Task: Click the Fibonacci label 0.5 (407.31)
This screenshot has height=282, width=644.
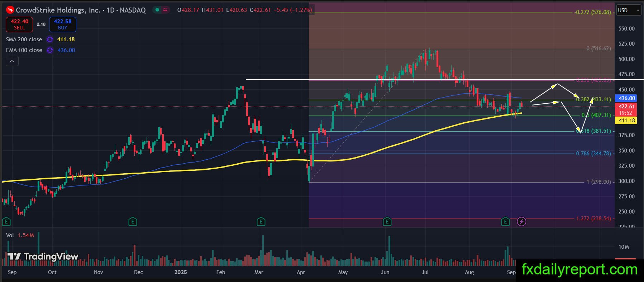Action: [x=596, y=115]
